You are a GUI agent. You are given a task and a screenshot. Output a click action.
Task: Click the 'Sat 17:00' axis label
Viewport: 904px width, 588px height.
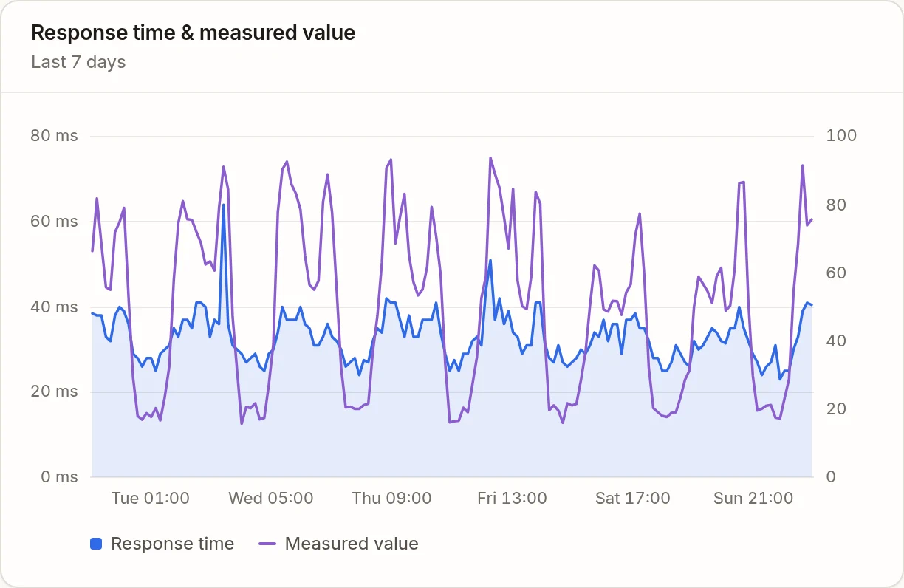coord(633,499)
